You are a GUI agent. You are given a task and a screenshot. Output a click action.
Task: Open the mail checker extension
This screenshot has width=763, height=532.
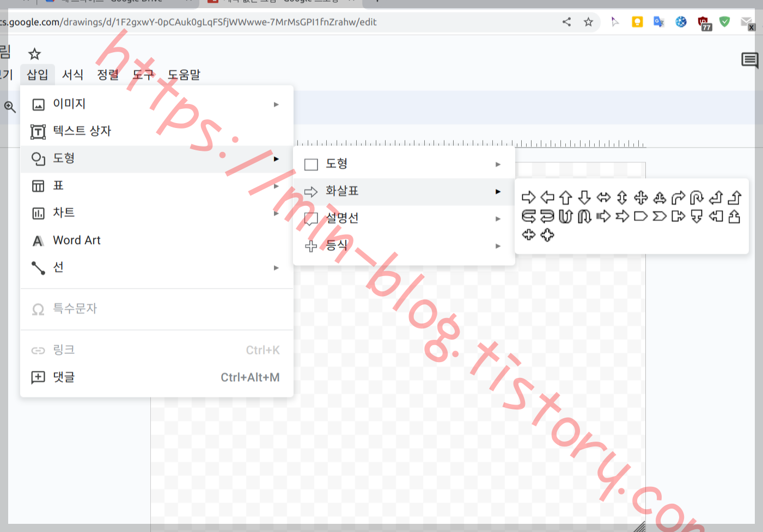click(x=747, y=23)
